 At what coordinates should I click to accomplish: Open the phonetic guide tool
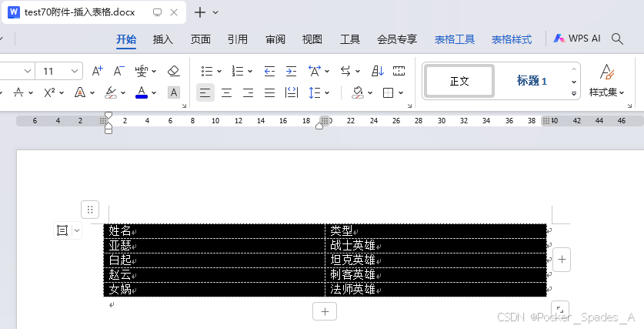[142, 71]
